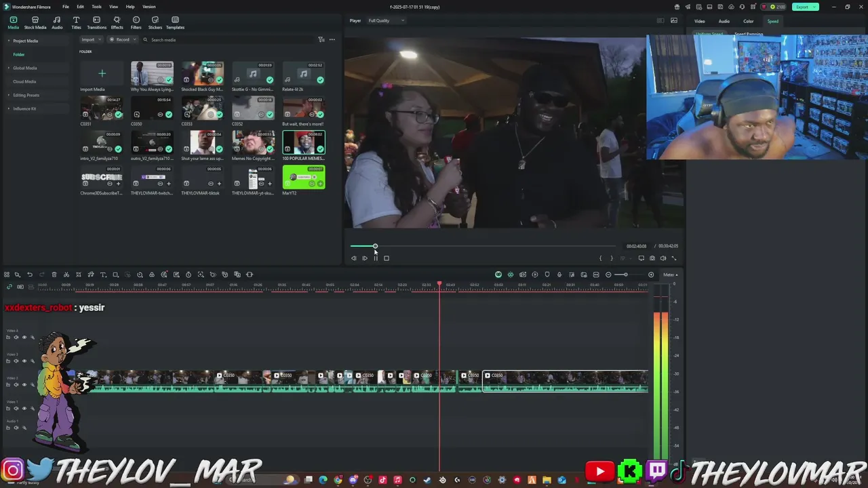
Task: Click the green Export button
Action: coord(805,7)
